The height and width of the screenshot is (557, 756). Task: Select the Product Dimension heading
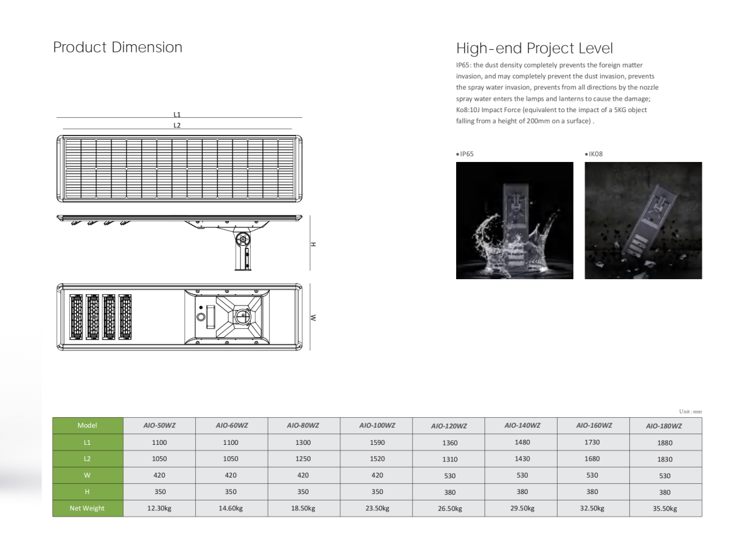pyautogui.click(x=117, y=47)
